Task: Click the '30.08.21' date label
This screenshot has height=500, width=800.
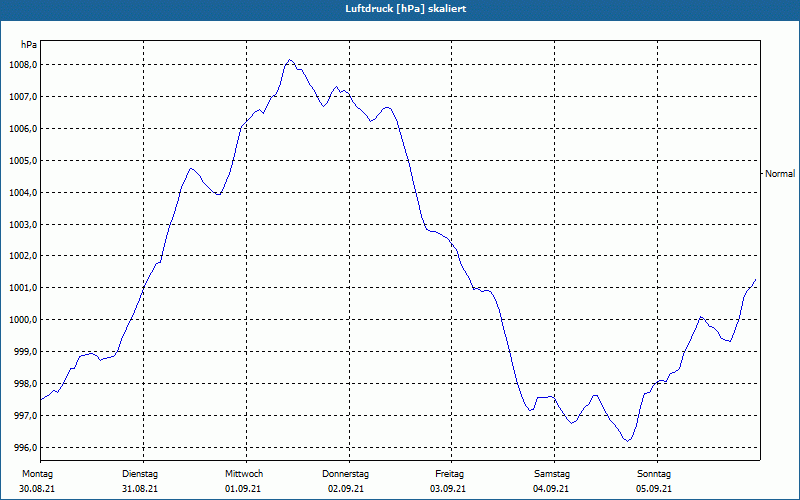Action: click(x=37, y=489)
